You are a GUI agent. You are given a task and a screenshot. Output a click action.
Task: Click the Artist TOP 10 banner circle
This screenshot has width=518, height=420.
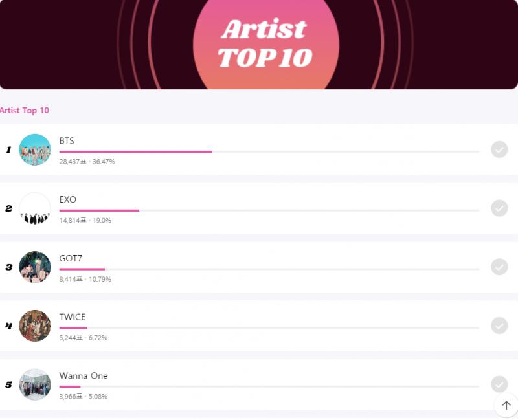[266, 45]
